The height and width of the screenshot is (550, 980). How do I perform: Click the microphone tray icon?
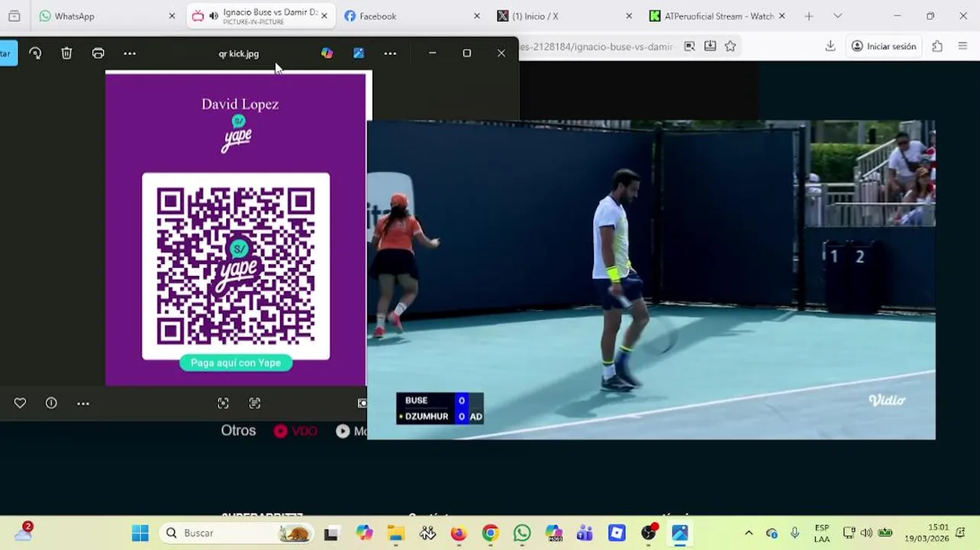[x=795, y=533]
